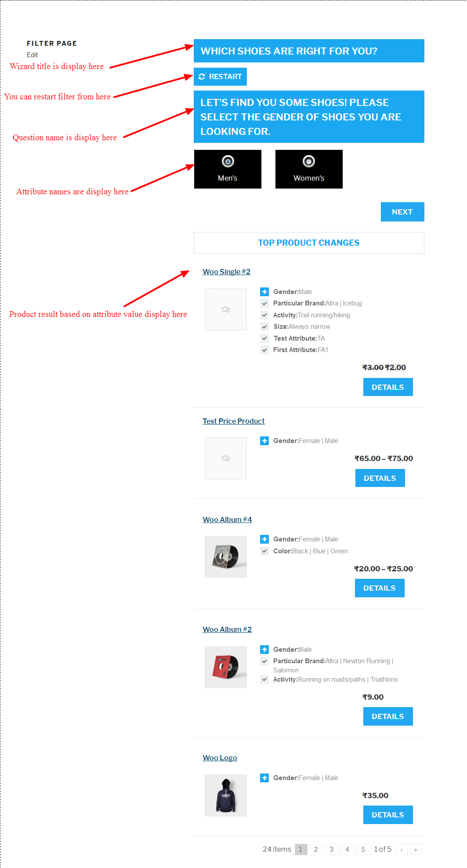Click checkmark next to Size: Always narrow

pyautogui.click(x=264, y=327)
